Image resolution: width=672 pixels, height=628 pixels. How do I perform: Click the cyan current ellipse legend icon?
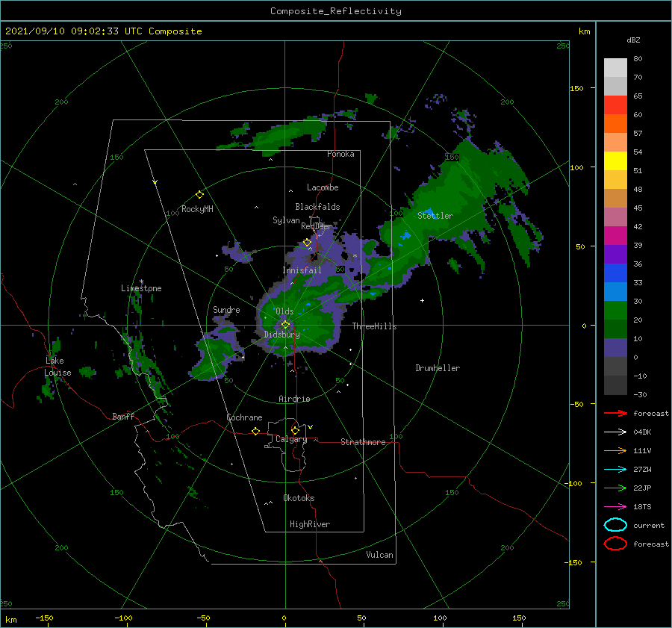pyautogui.click(x=615, y=525)
